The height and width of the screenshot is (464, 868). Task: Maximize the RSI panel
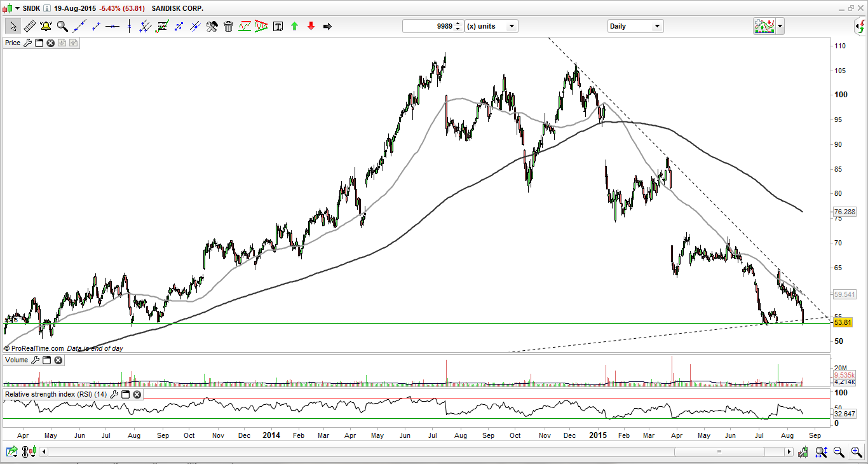tap(125, 394)
